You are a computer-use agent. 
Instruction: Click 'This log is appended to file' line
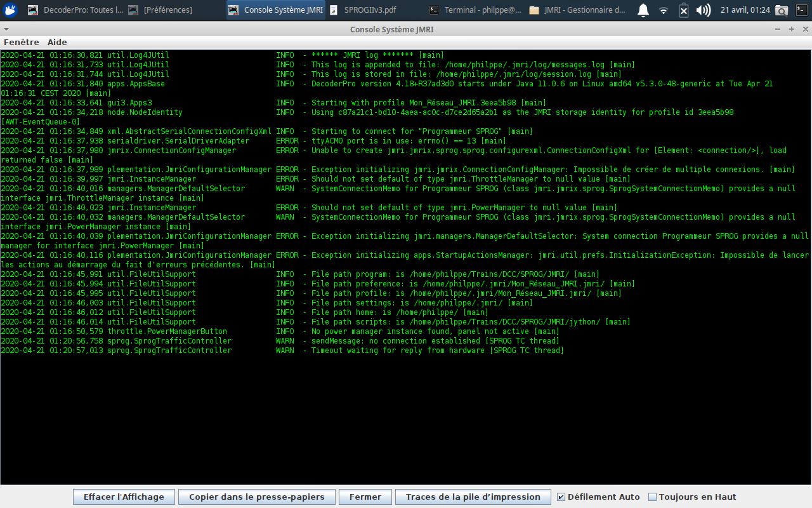[318, 65]
